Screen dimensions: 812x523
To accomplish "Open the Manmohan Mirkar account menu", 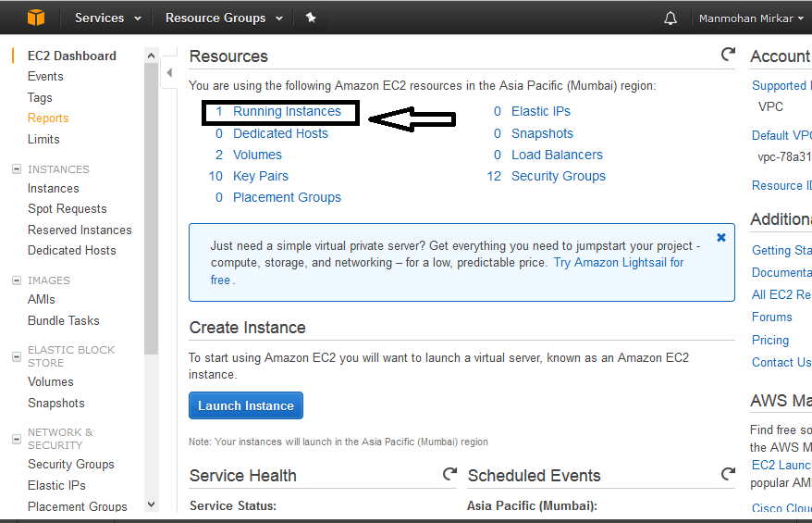I will [751, 19].
